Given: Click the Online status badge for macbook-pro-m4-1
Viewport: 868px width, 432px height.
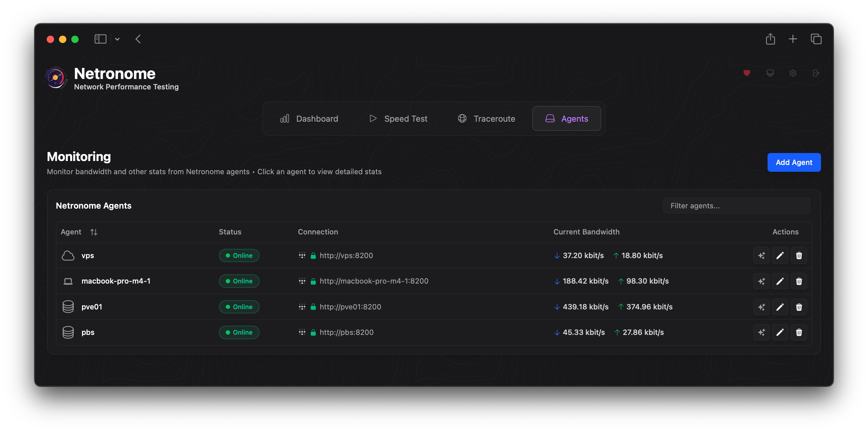Looking at the screenshot, I should 239,281.
